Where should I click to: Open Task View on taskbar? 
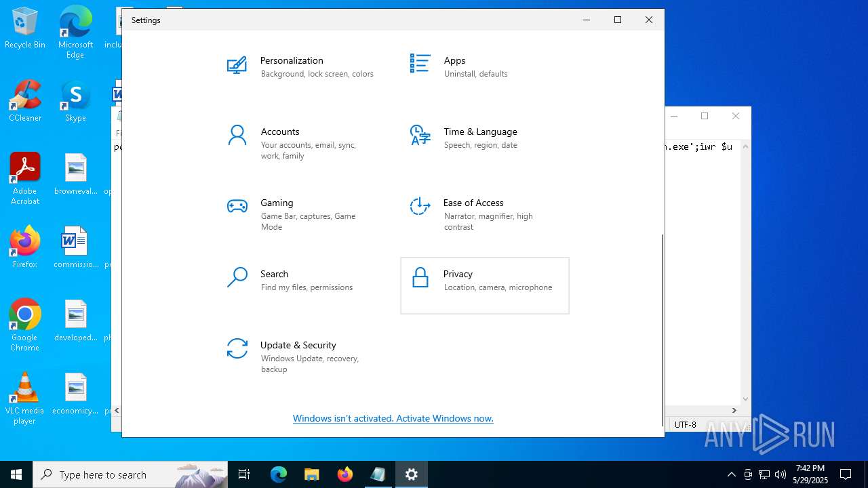[244, 474]
